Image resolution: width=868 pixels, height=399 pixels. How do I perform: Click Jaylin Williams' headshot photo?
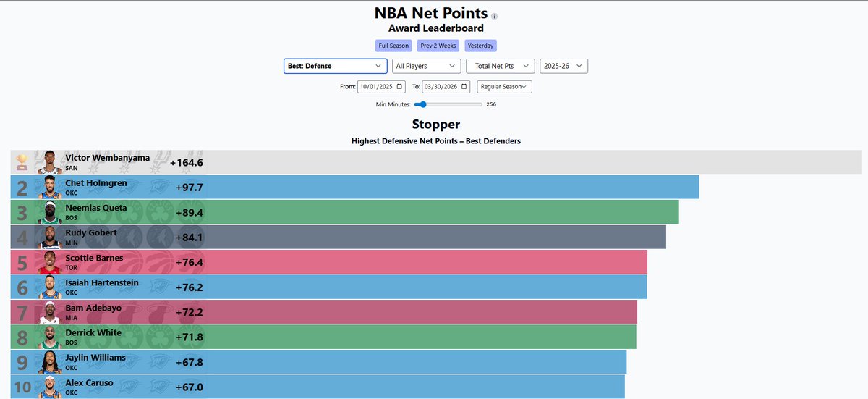tap(50, 362)
